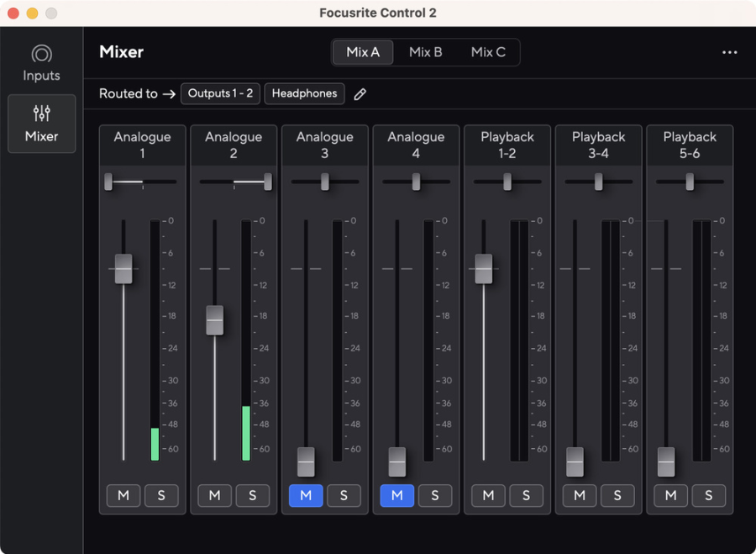Screen dimensions: 756x554
Task: Switch to Mix C tab
Action: (488, 52)
